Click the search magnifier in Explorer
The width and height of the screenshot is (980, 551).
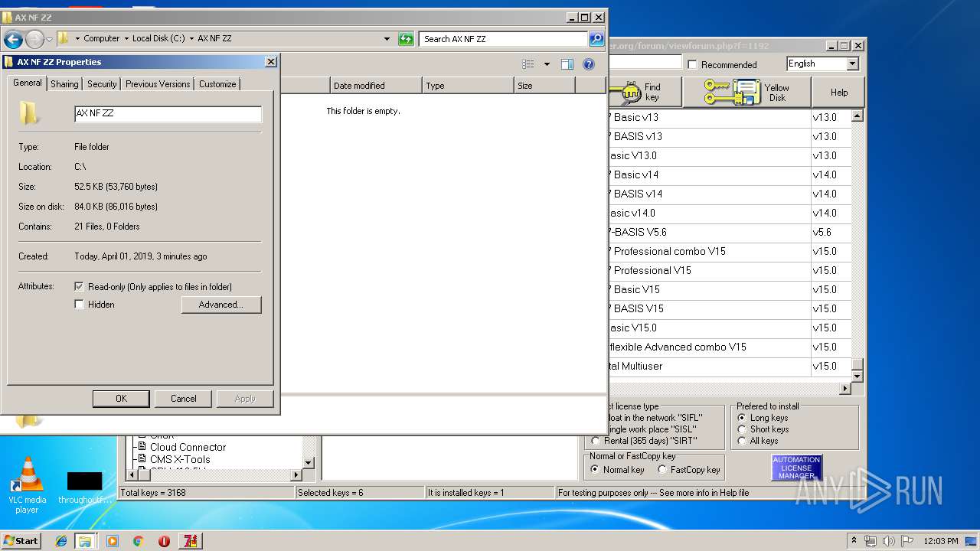click(596, 39)
